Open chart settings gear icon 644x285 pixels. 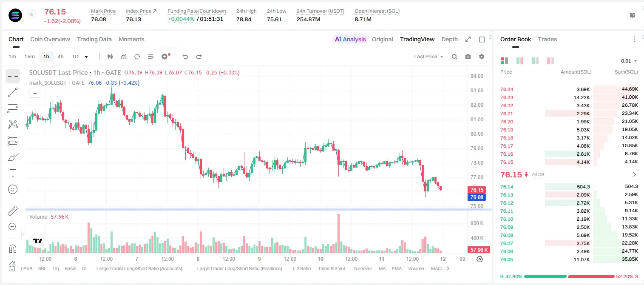coord(482,57)
